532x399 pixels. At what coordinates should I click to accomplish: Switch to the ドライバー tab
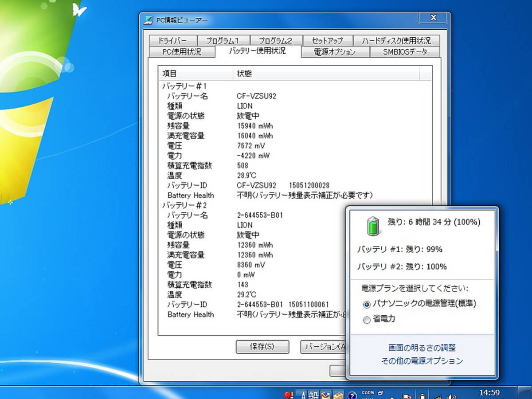pos(172,40)
